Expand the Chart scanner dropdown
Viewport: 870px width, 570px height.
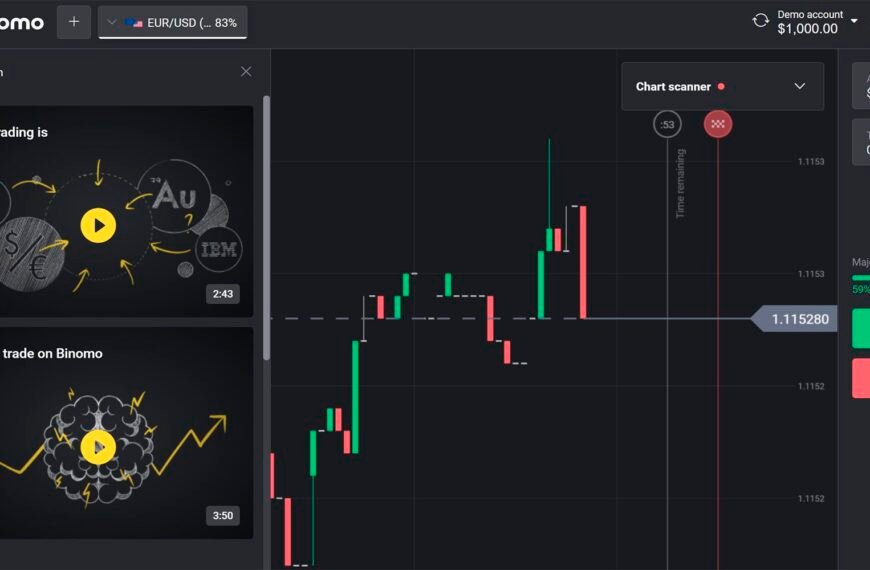point(799,86)
